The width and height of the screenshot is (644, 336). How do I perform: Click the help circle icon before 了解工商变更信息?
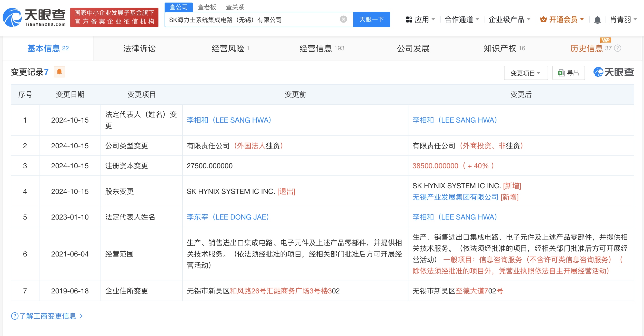[15, 316]
